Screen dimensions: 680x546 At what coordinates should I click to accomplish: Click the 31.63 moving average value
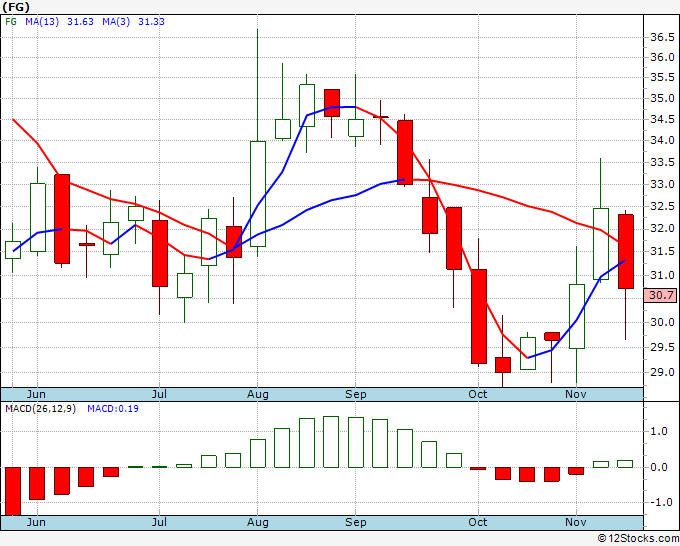click(x=80, y=22)
